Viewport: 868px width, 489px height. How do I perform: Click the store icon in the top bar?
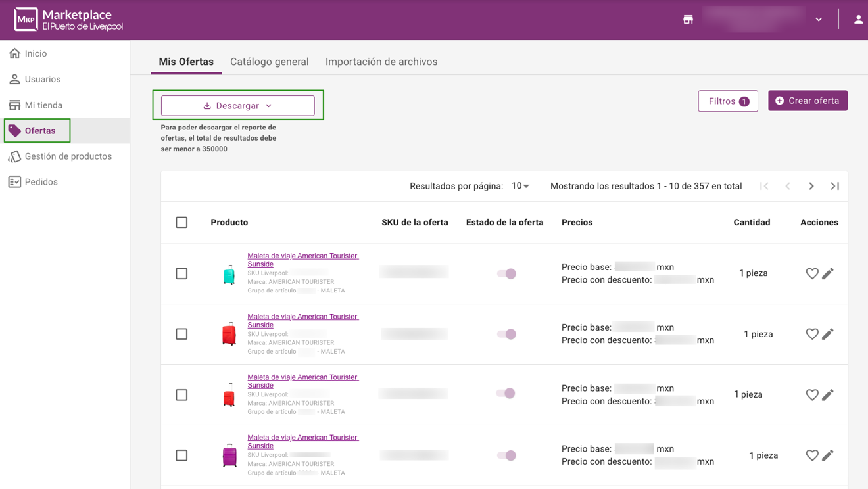[x=688, y=20]
